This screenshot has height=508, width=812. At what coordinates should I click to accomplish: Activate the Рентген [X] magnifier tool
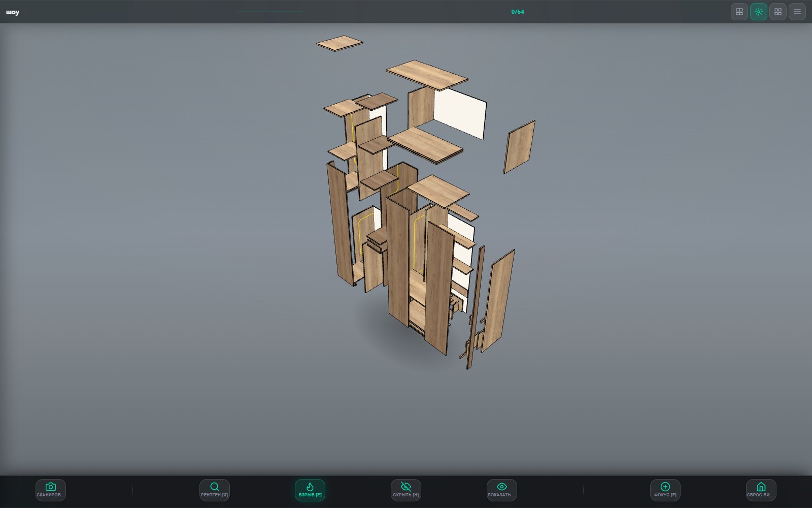[215, 490]
